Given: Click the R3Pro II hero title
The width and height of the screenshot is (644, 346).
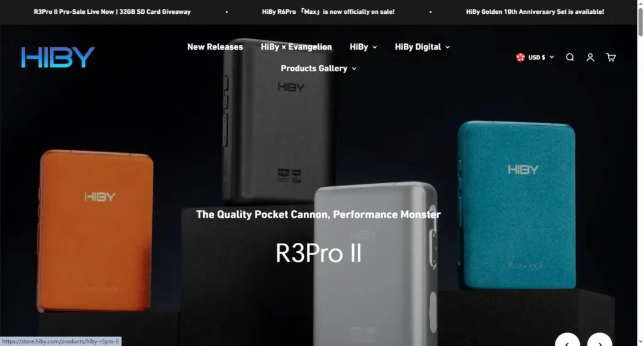Looking at the screenshot, I should tap(318, 253).
